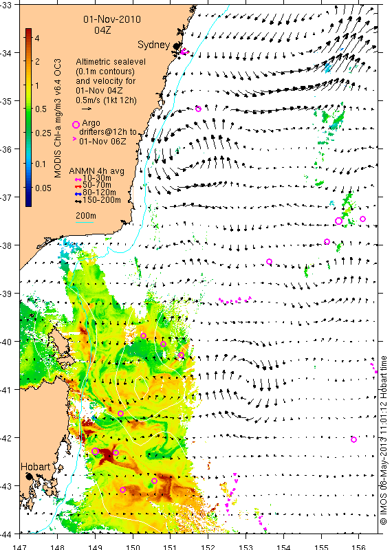Click the 'Sydney' city label
The width and height of the screenshot is (392, 550).
tap(154, 45)
